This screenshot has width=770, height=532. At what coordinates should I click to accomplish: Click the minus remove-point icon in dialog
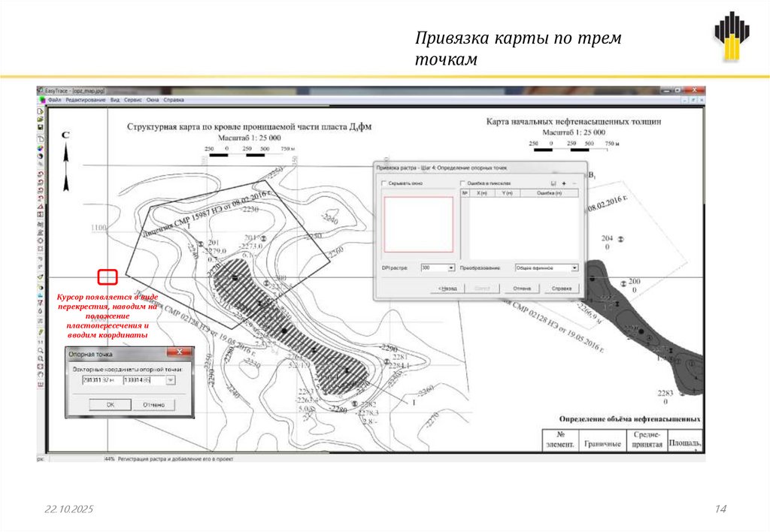tap(574, 183)
